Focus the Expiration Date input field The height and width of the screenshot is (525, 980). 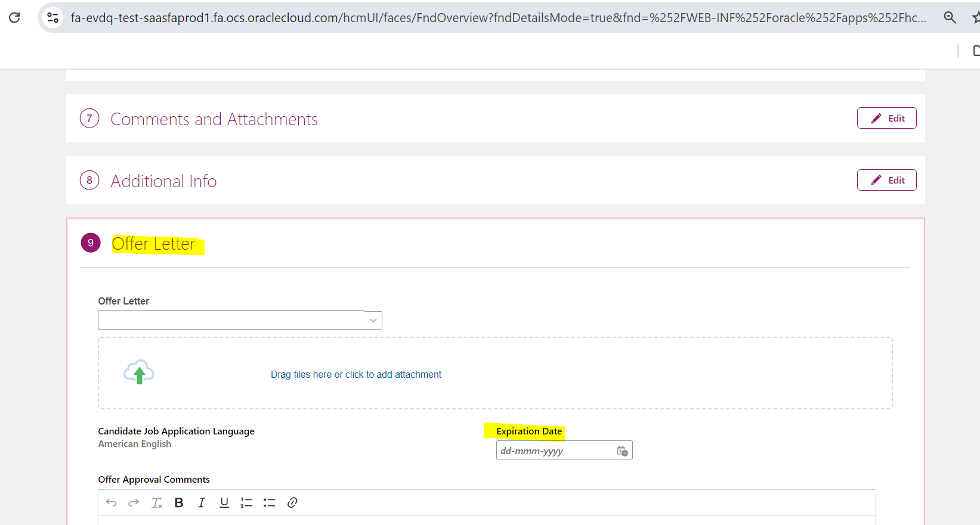[555, 451]
